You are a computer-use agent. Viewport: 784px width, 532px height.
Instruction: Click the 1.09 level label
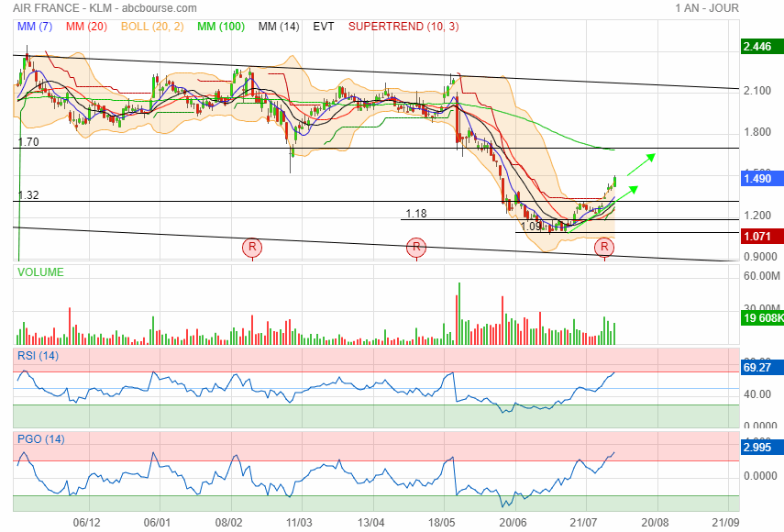click(531, 227)
